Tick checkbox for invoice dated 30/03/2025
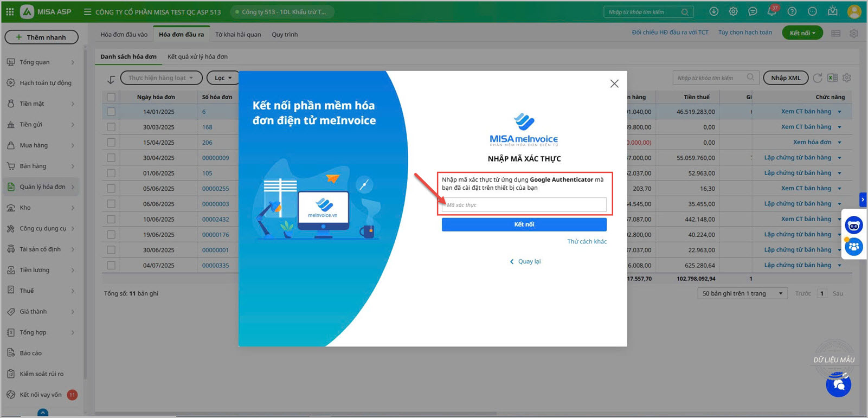 111,127
